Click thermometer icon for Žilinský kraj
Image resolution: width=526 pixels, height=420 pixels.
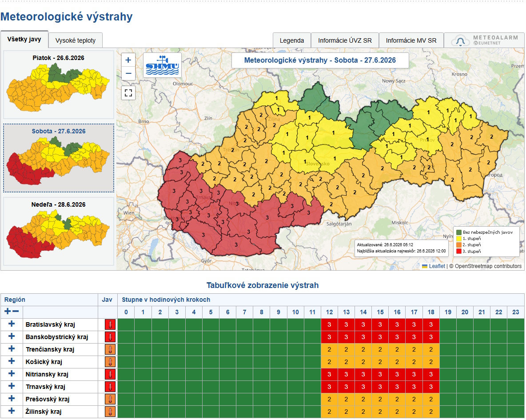(x=110, y=412)
